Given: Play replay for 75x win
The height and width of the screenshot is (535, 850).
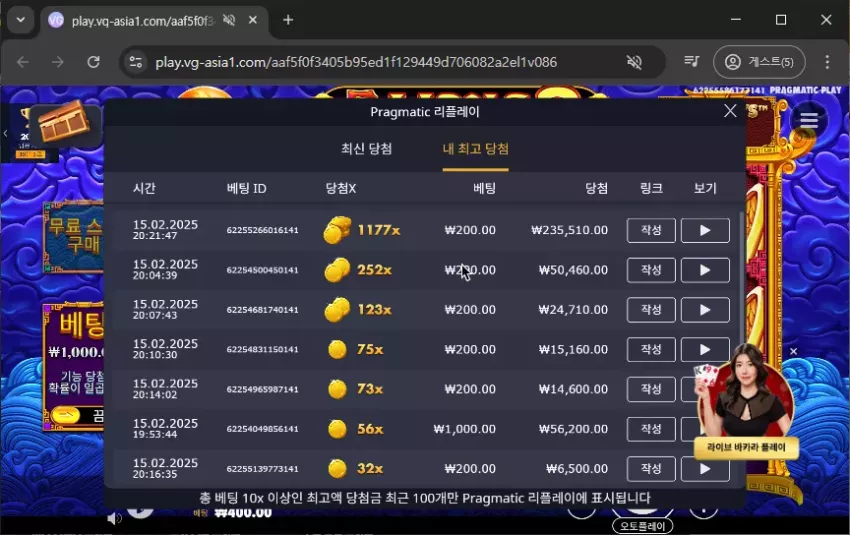Looking at the screenshot, I should click(x=705, y=350).
